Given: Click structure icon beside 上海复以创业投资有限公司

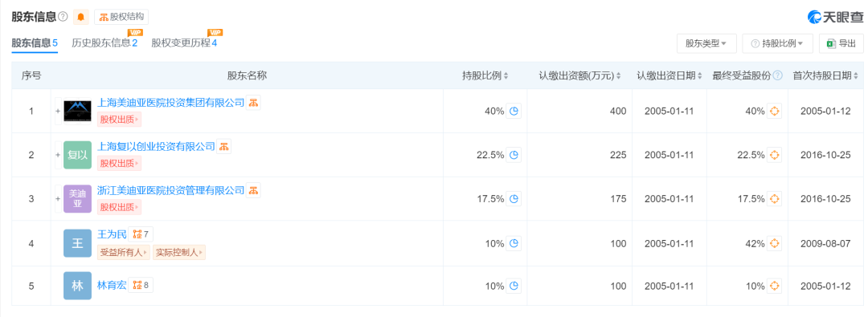Looking at the screenshot, I should pos(223,147).
